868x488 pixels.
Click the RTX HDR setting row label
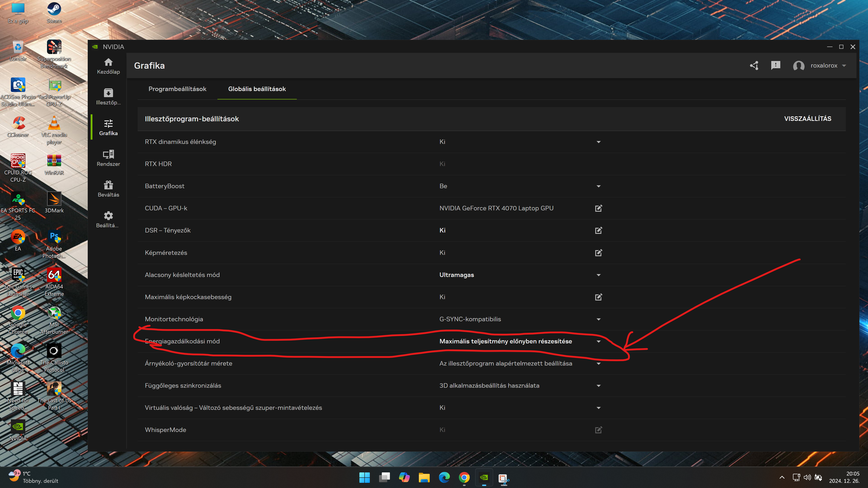(x=158, y=164)
